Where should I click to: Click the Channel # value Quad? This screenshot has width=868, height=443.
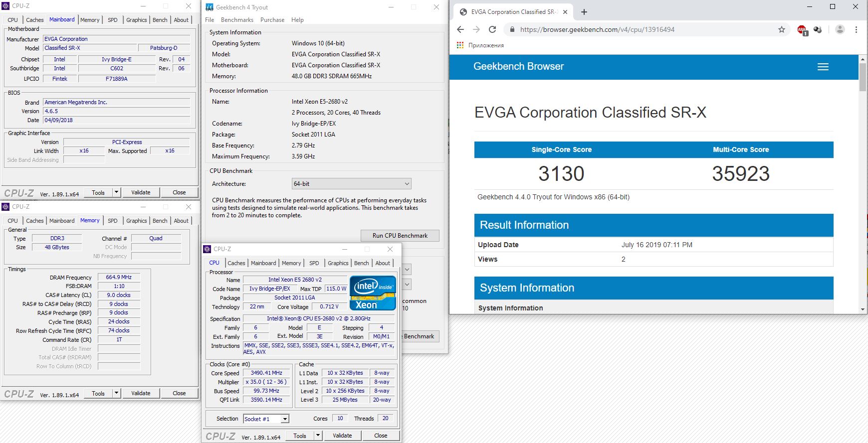(x=156, y=238)
